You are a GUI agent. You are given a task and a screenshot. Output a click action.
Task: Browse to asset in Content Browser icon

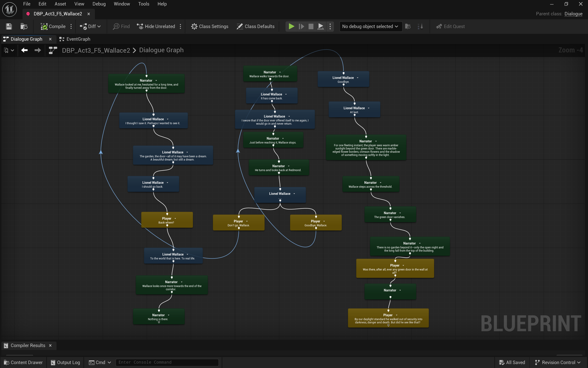point(24,26)
